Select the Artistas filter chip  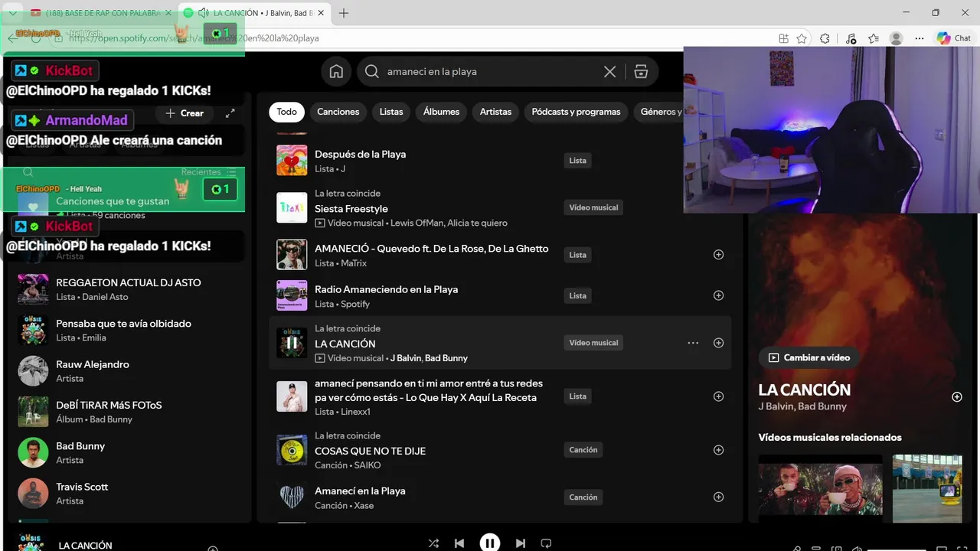coord(495,112)
